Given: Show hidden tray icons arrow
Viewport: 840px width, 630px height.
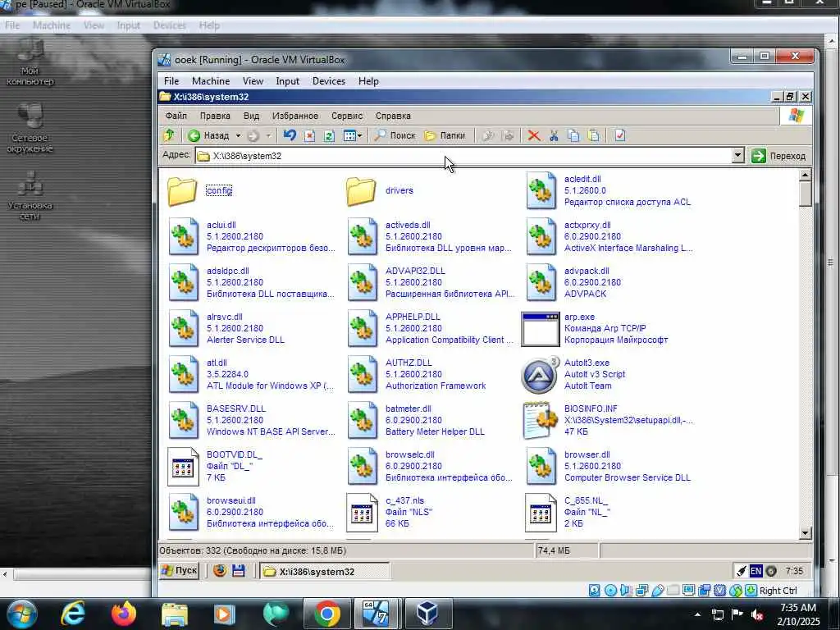Looking at the screenshot, I should coord(697,614).
